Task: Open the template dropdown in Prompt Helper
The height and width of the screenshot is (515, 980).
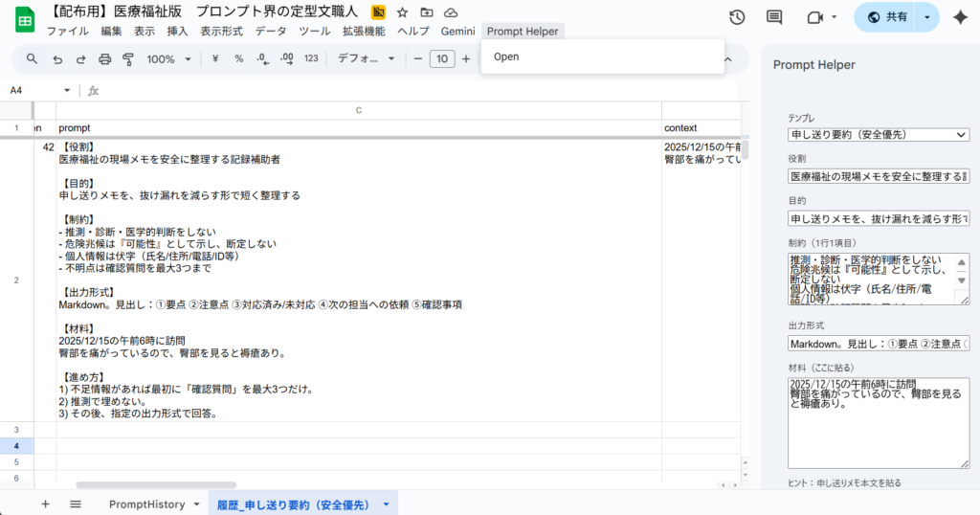Action: tap(878, 135)
